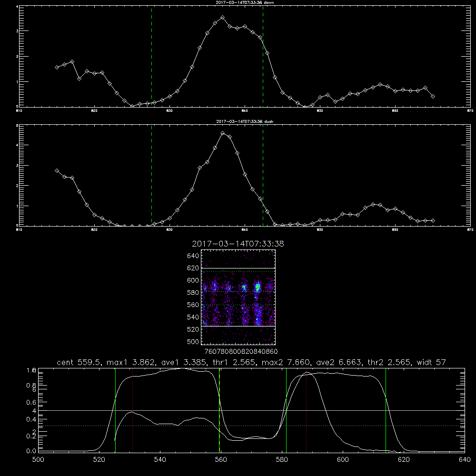The image size is (476, 476).
Task: Click the spectrogram y-axis label 500
Action: click(x=193, y=341)
